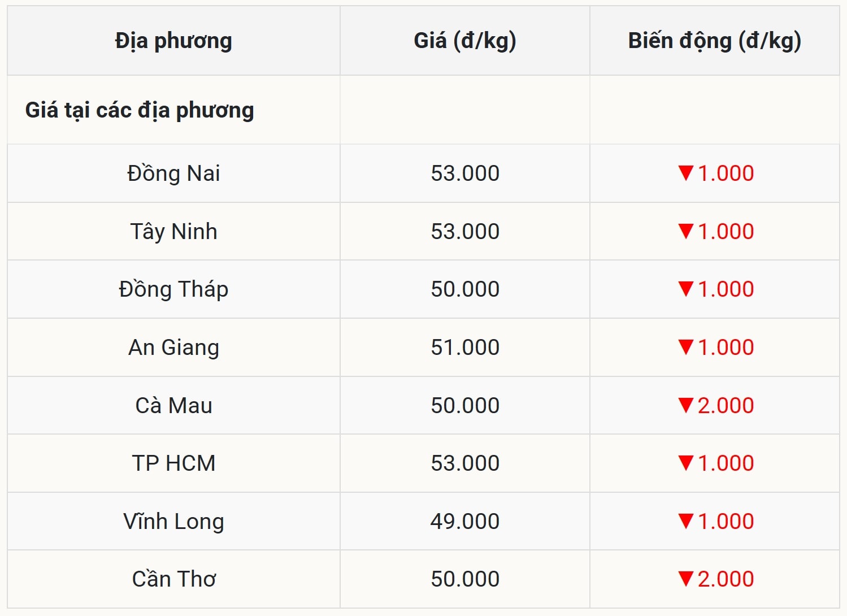Click the red down arrow in Cần Thơ row
847x616 pixels.
686,579
